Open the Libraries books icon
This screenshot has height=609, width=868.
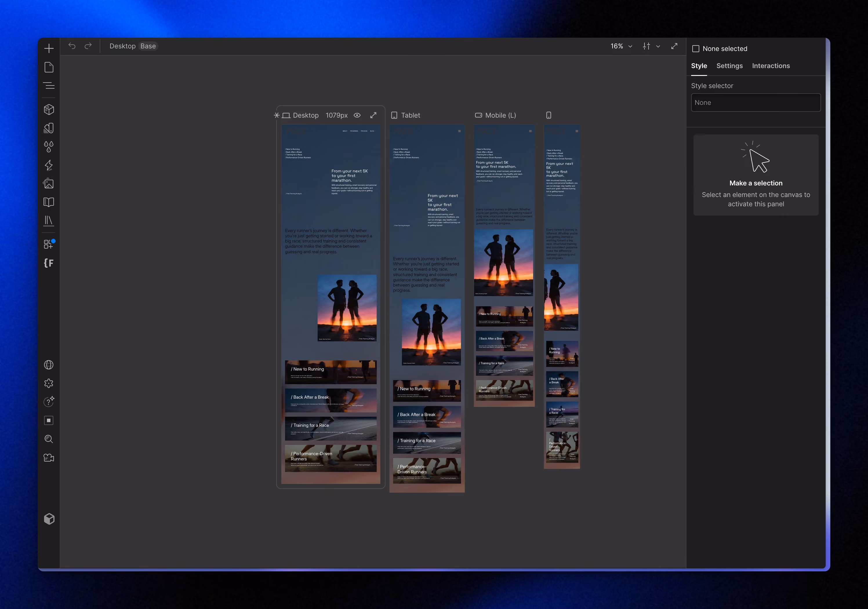click(49, 221)
